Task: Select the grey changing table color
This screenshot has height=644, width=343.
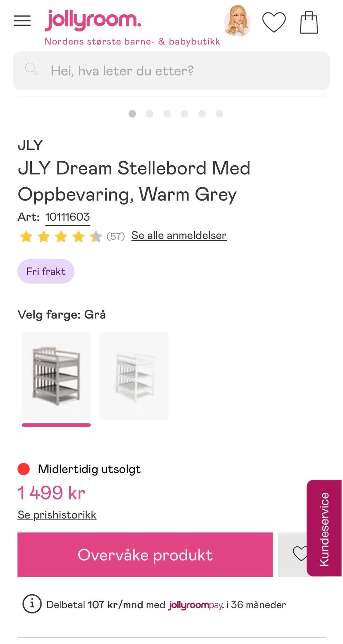Action: pos(56,376)
